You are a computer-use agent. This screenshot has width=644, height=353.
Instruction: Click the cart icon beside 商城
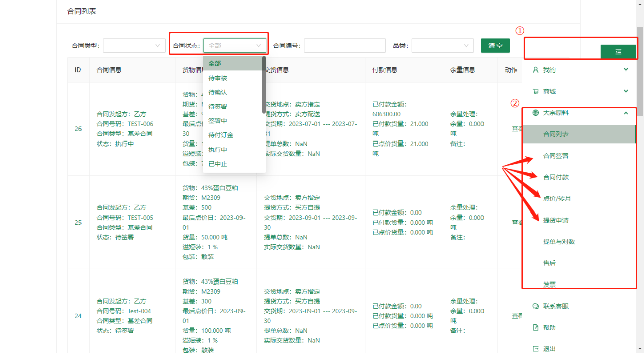pos(535,91)
